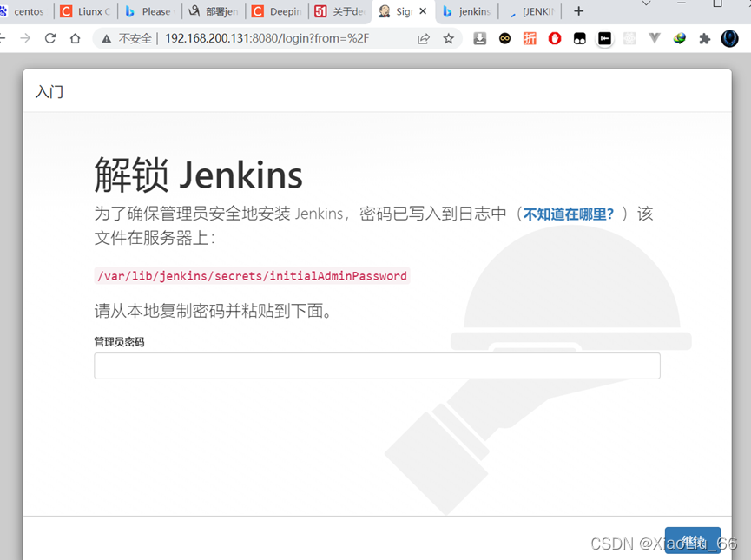Click the forward navigation arrow
Image resolution: width=751 pixels, height=560 pixels.
(25, 38)
